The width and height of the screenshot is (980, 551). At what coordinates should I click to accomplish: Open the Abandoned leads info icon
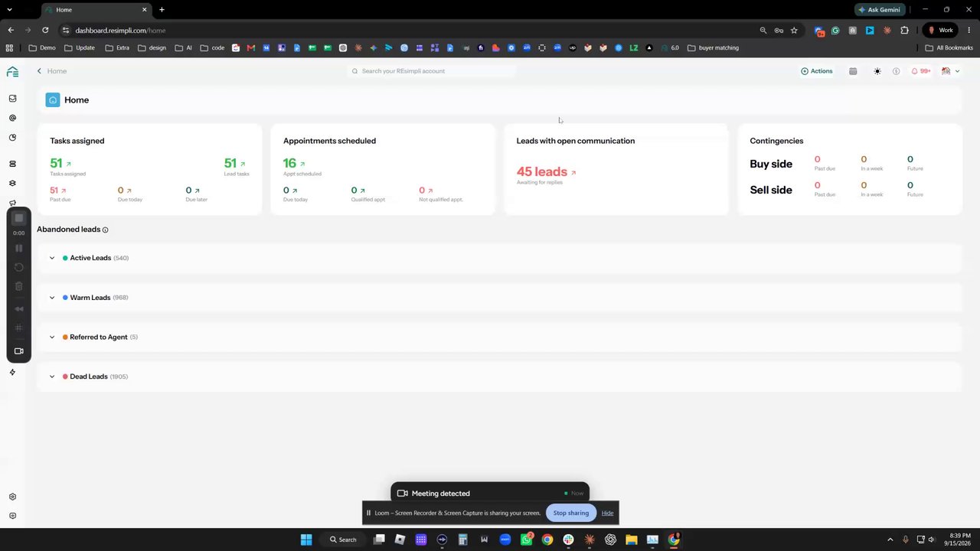pyautogui.click(x=106, y=230)
